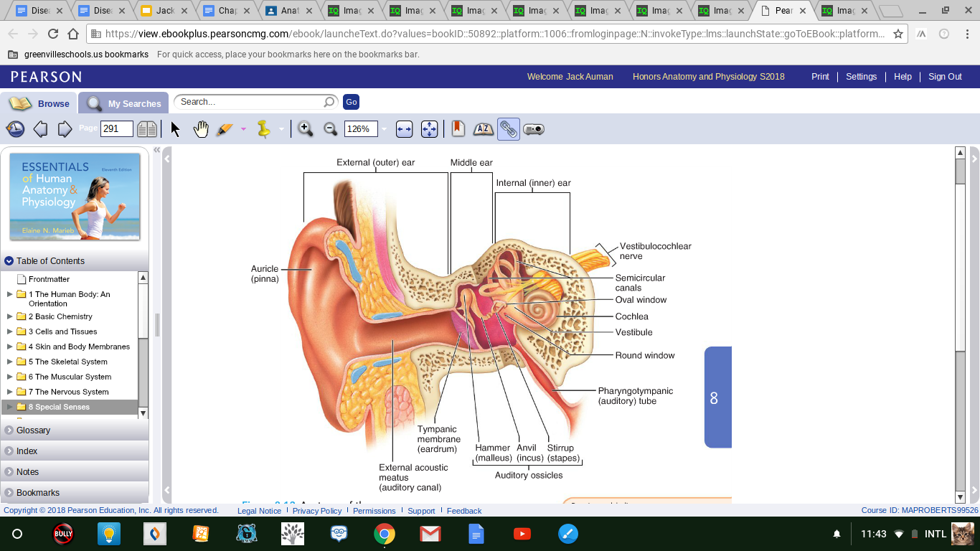This screenshot has height=551, width=980.
Task: Fit page to full screen icon
Action: 429,129
